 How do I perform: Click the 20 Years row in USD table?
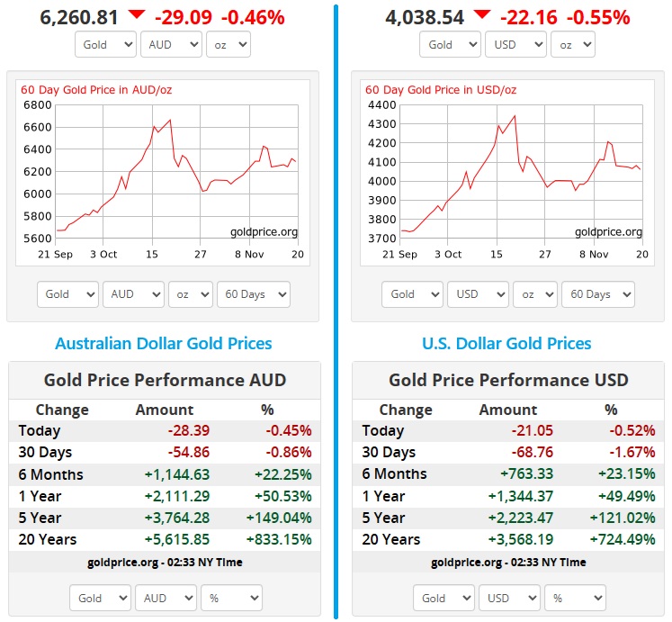[x=508, y=539]
